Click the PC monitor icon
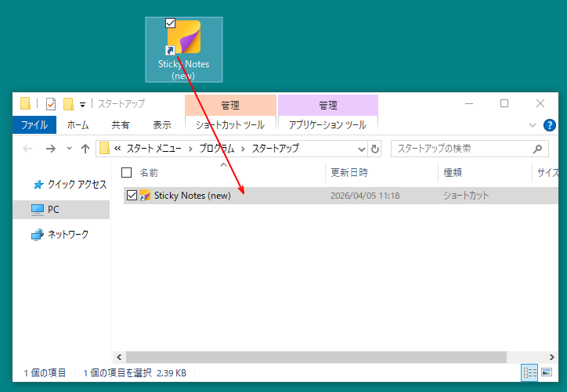567x392 pixels. (38, 210)
